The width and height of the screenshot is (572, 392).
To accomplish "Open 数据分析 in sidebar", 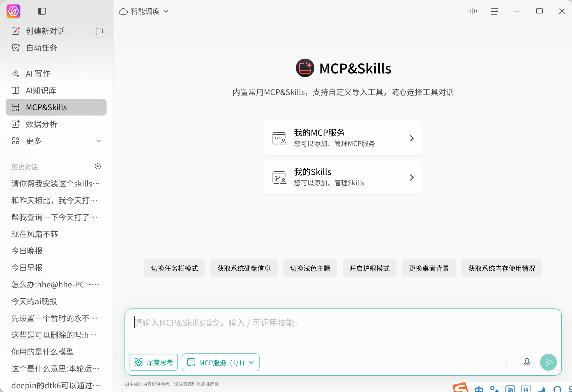I will [x=56, y=124].
